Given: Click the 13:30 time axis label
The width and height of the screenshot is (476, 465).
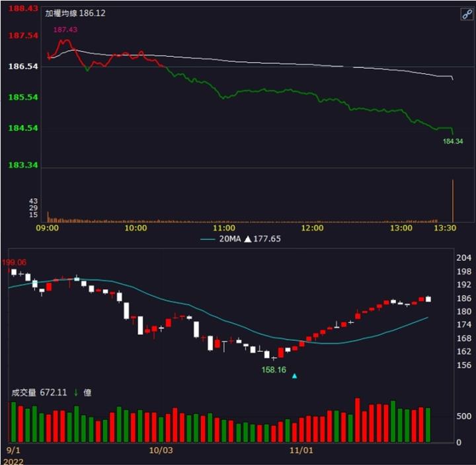Looking at the screenshot, I should (445, 228).
